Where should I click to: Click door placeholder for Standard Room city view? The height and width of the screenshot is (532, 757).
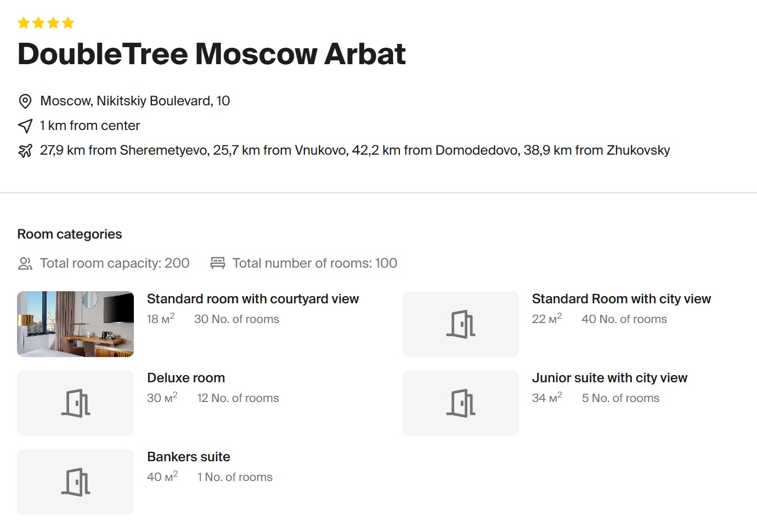click(460, 324)
